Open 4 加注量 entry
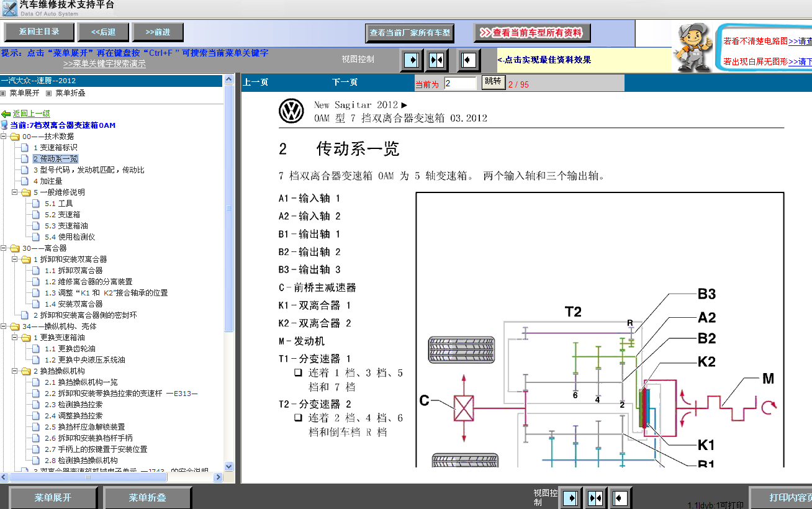812x509 pixels. pyautogui.click(x=48, y=181)
